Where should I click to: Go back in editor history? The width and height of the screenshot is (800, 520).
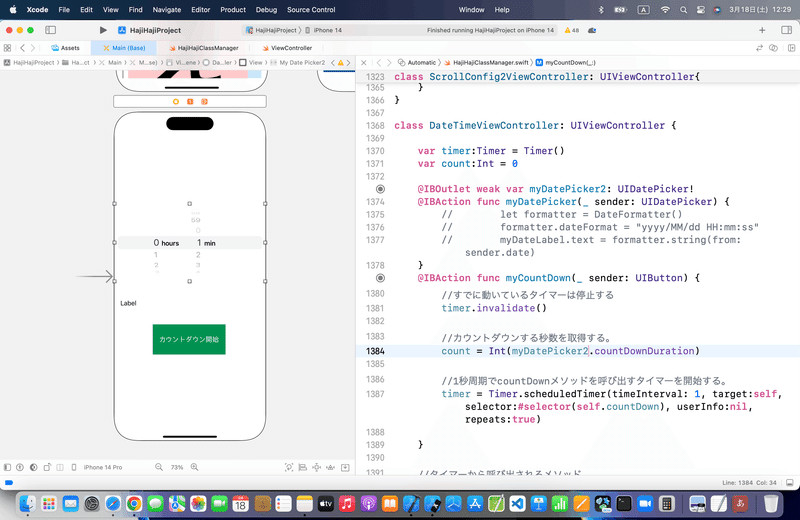(x=22, y=48)
